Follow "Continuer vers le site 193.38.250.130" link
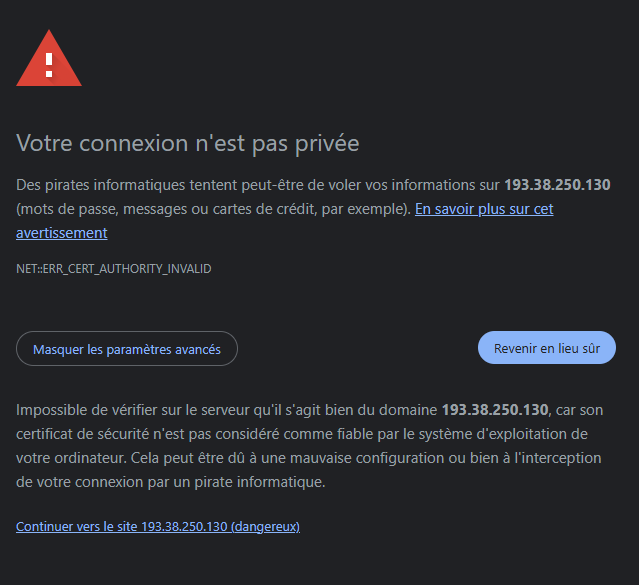The width and height of the screenshot is (639, 585). [122, 526]
